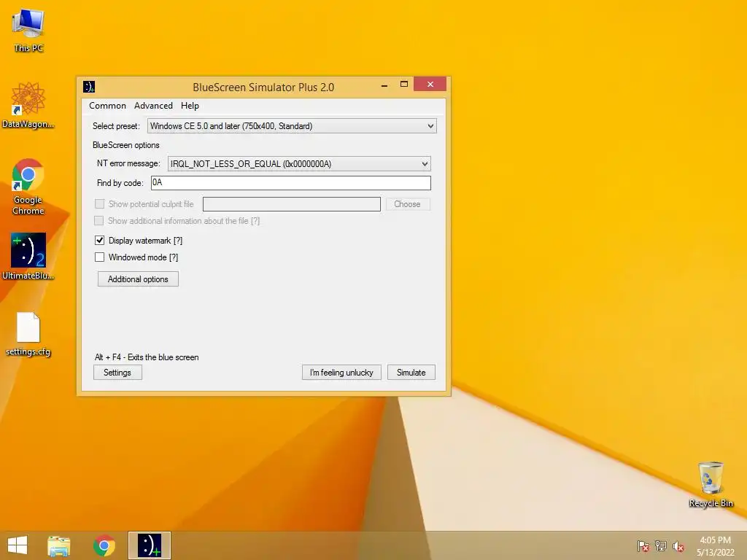Open the Help menu

coord(190,106)
